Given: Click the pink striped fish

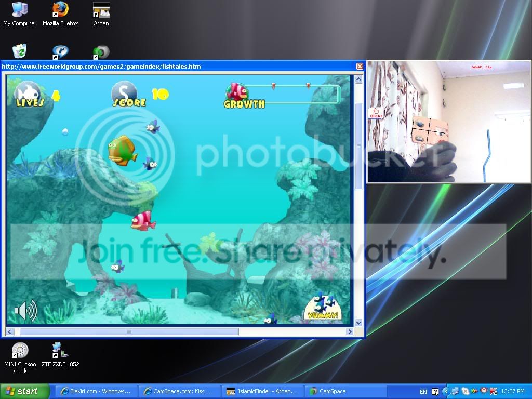Looking at the screenshot, I should click(143, 221).
